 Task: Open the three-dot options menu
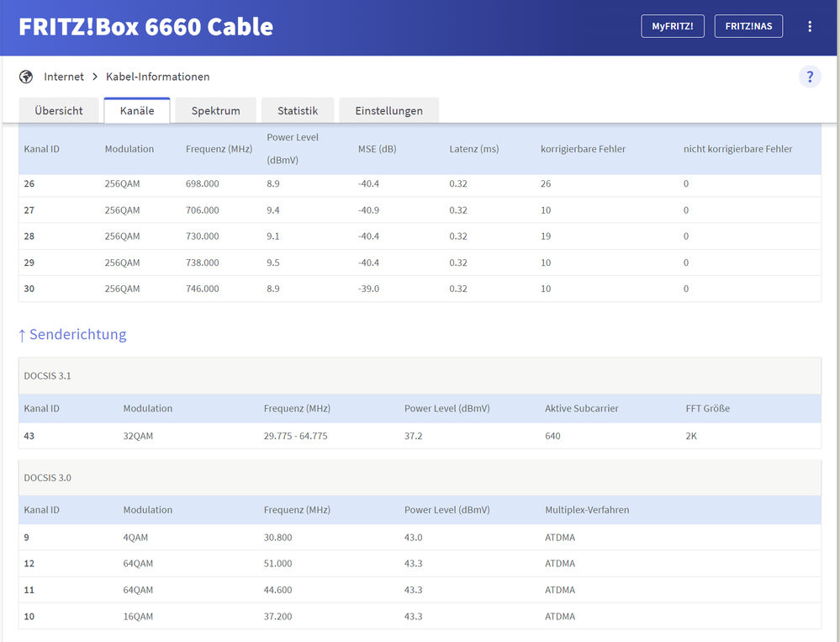[x=810, y=27]
